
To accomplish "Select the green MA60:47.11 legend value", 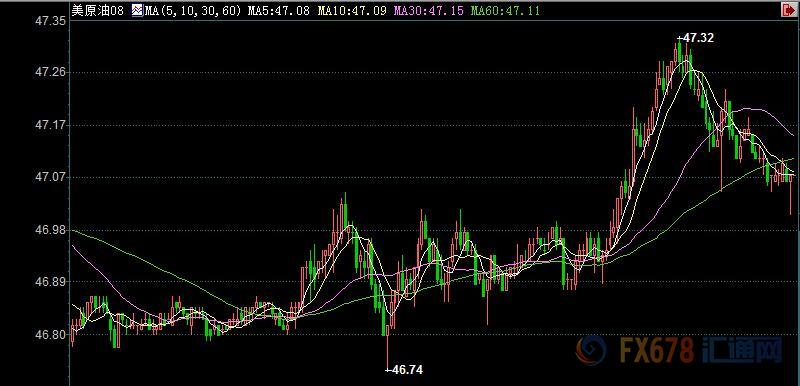I will click(x=505, y=11).
